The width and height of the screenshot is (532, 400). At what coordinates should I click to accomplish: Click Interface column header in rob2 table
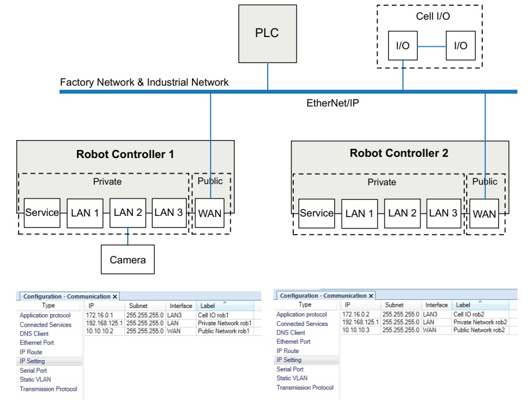click(437, 305)
